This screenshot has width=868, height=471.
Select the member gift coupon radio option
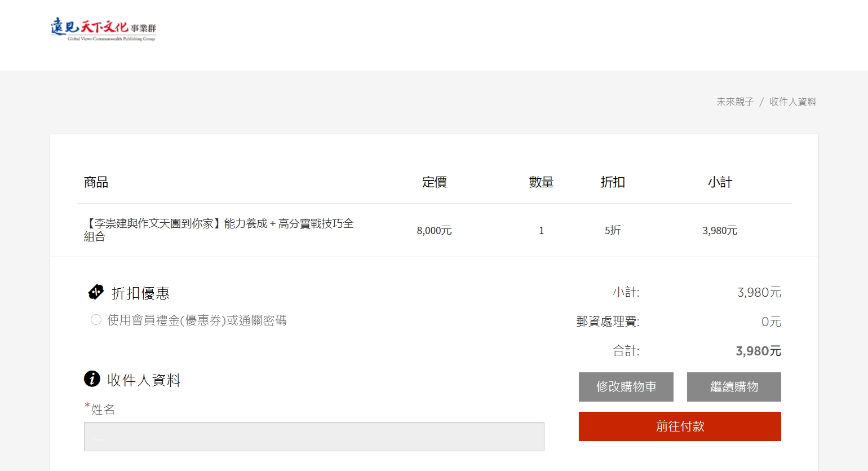(x=96, y=320)
